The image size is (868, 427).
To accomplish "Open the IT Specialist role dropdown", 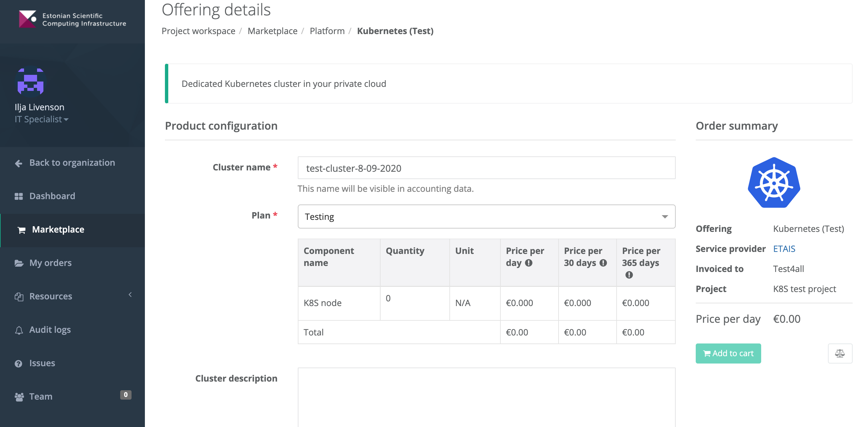I will [x=41, y=119].
